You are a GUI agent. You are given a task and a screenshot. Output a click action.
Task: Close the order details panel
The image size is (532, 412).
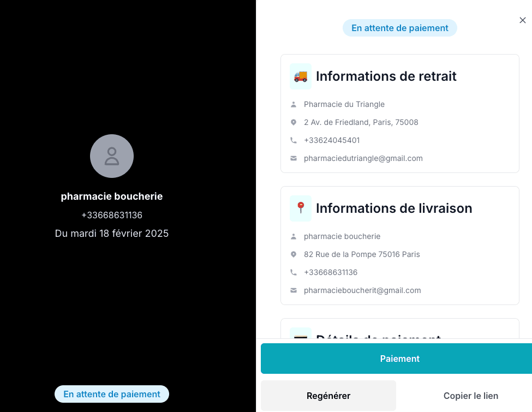tap(522, 20)
